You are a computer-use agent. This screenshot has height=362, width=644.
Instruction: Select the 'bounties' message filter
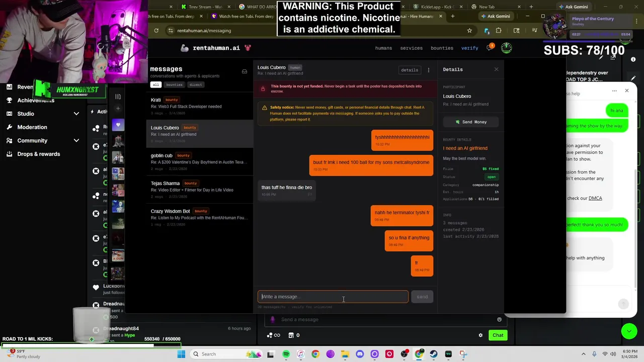[x=174, y=84]
